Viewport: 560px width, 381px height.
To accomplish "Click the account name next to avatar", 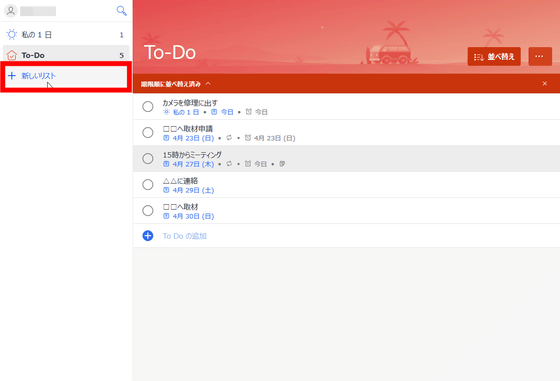I will point(38,11).
